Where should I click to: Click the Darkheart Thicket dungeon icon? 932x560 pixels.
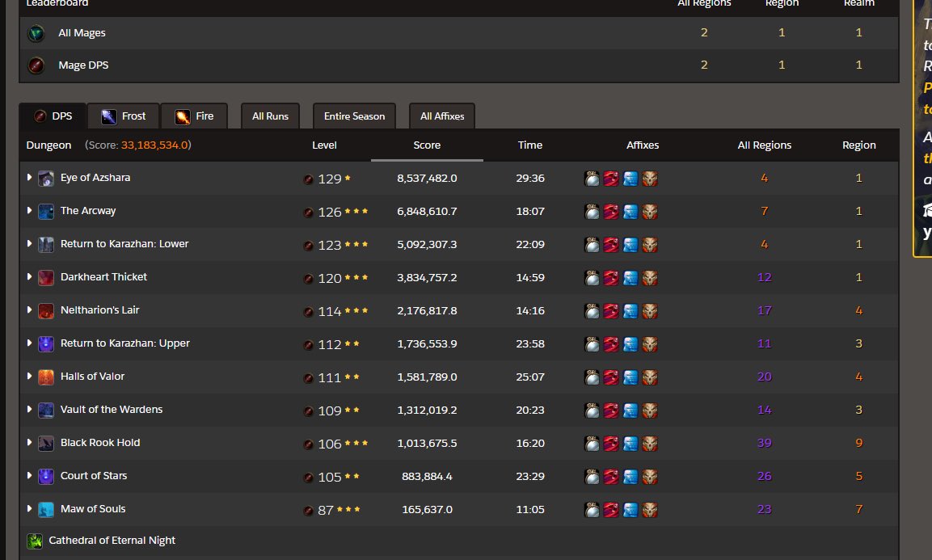tap(46, 278)
